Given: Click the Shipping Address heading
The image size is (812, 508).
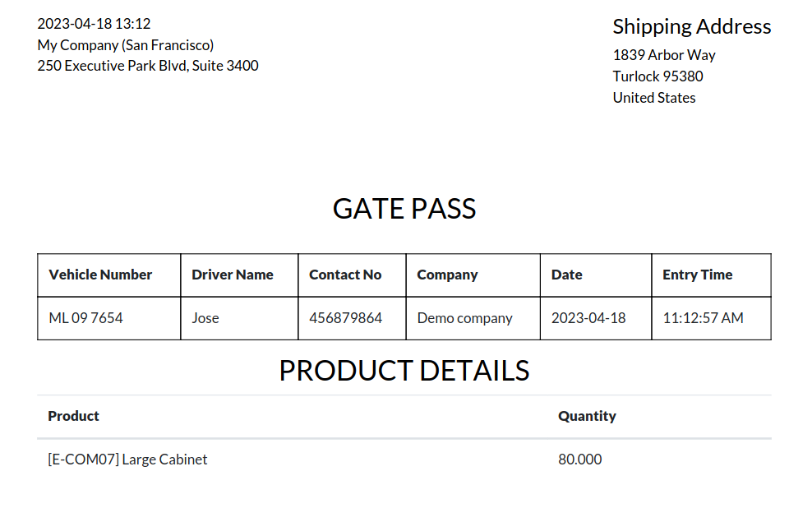Looking at the screenshot, I should (692, 27).
